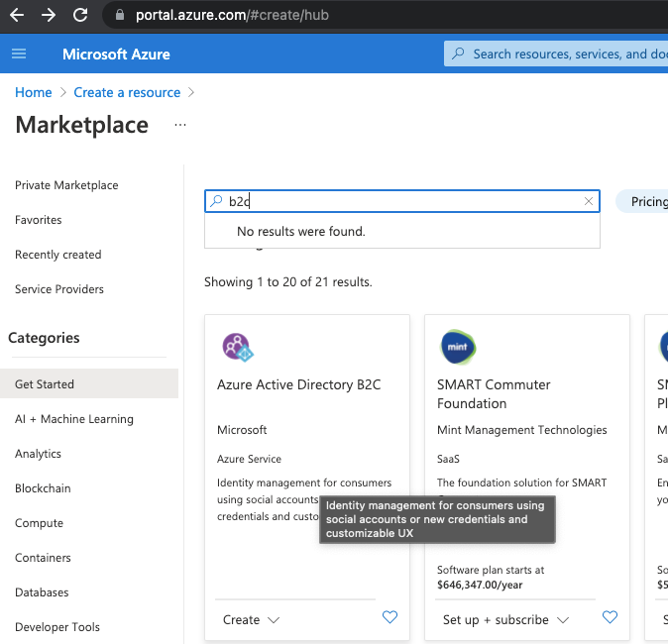
Task: Show Recently created items
Action: pyautogui.click(x=57, y=255)
